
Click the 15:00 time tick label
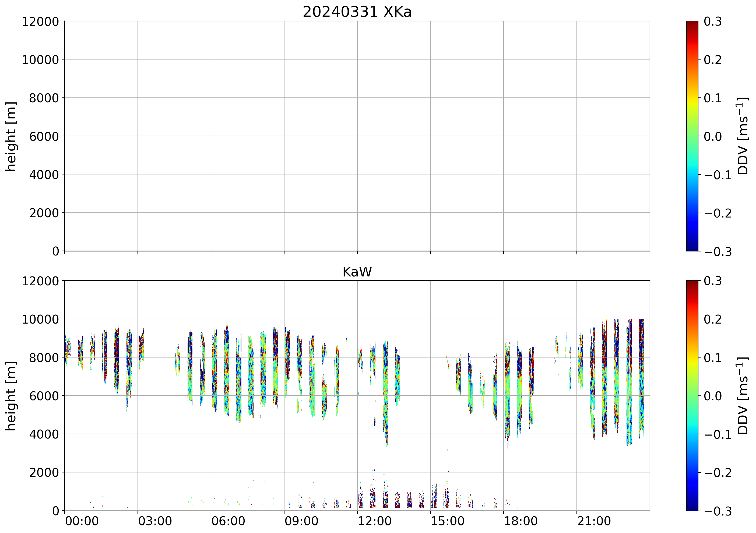[x=448, y=521]
